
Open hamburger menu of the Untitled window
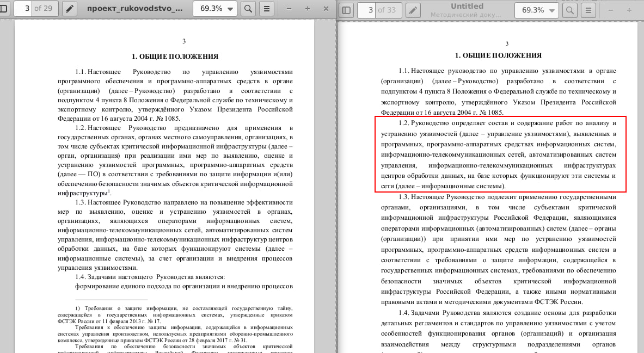click(x=588, y=10)
